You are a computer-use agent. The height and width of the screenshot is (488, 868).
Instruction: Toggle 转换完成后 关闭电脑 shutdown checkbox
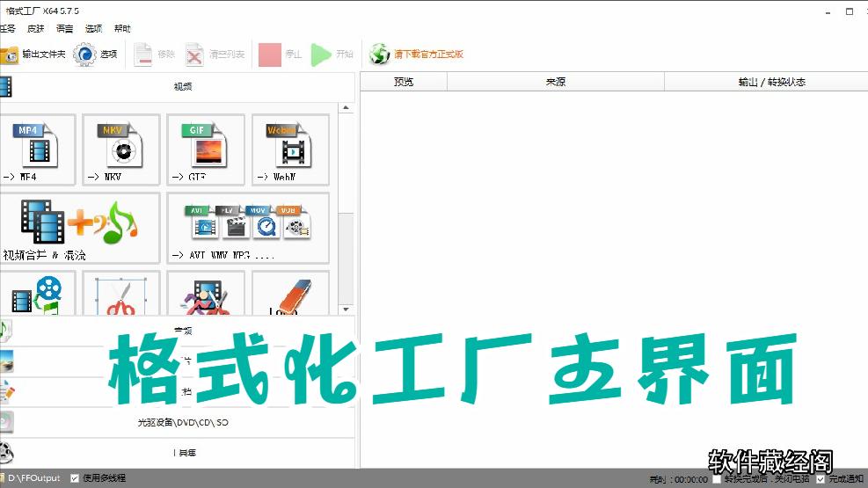(x=717, y=478)
